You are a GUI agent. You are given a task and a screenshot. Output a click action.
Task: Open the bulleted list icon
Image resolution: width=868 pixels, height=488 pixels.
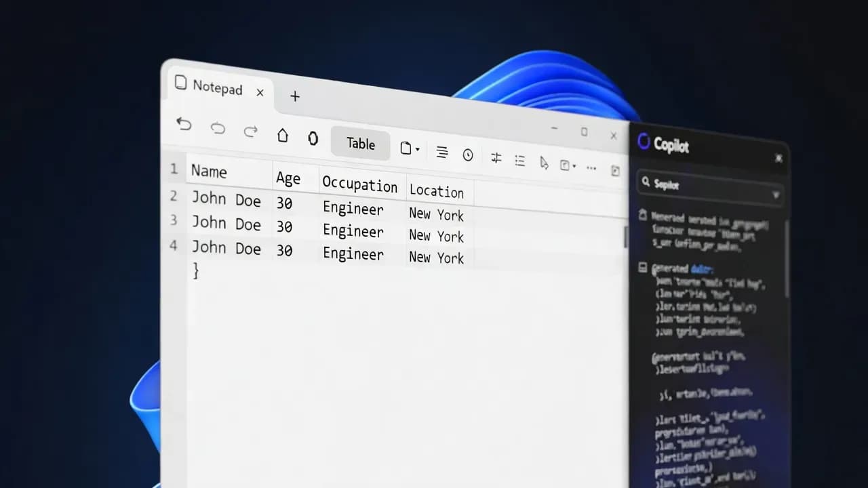coord(521,159)
